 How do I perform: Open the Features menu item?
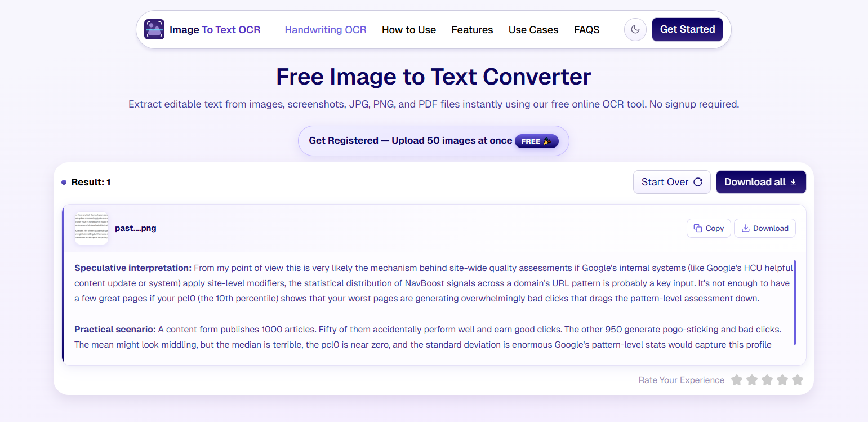click(x=472, y=30)
